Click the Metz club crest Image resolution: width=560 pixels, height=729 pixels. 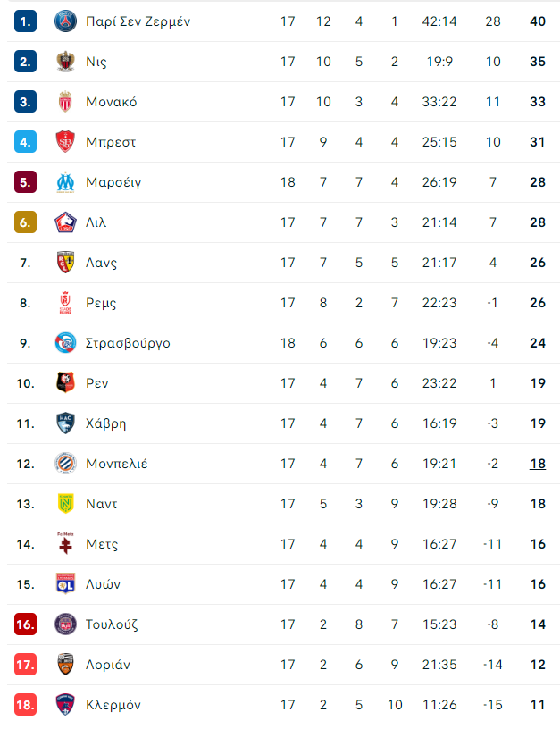tap(65, 544)
